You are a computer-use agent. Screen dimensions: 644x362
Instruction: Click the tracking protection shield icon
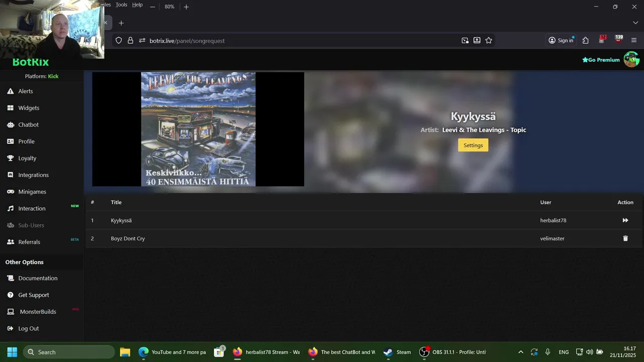pos(119,40)
